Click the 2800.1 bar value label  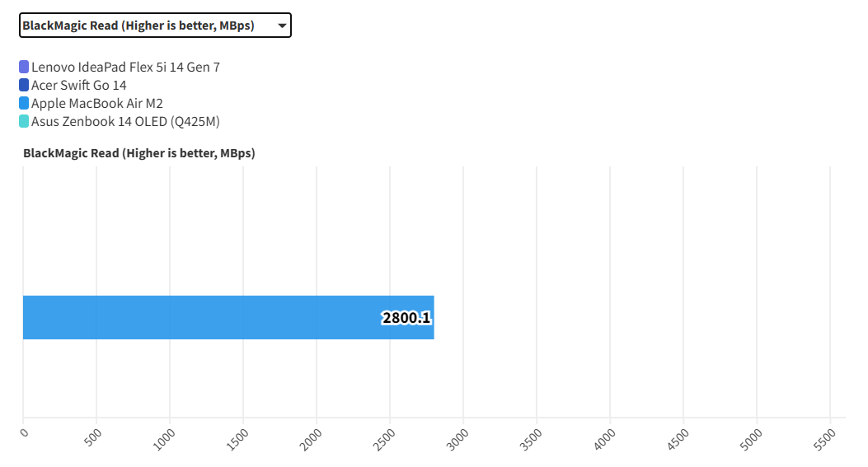406,318
